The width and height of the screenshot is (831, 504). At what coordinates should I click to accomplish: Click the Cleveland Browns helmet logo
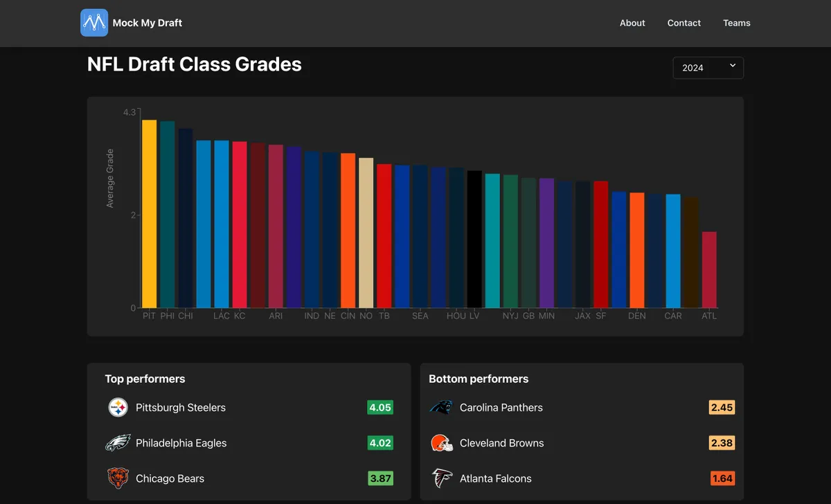coord(441,443)
